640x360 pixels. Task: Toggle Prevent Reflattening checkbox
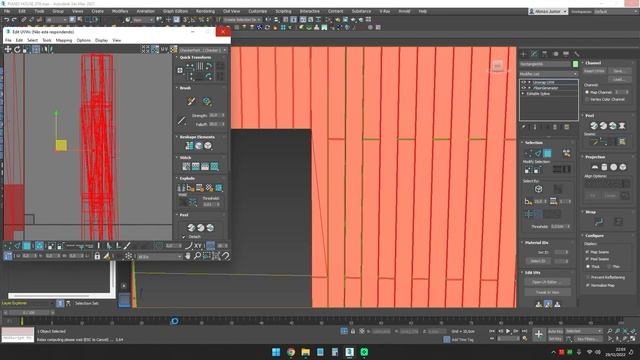[x=587, y=277]
